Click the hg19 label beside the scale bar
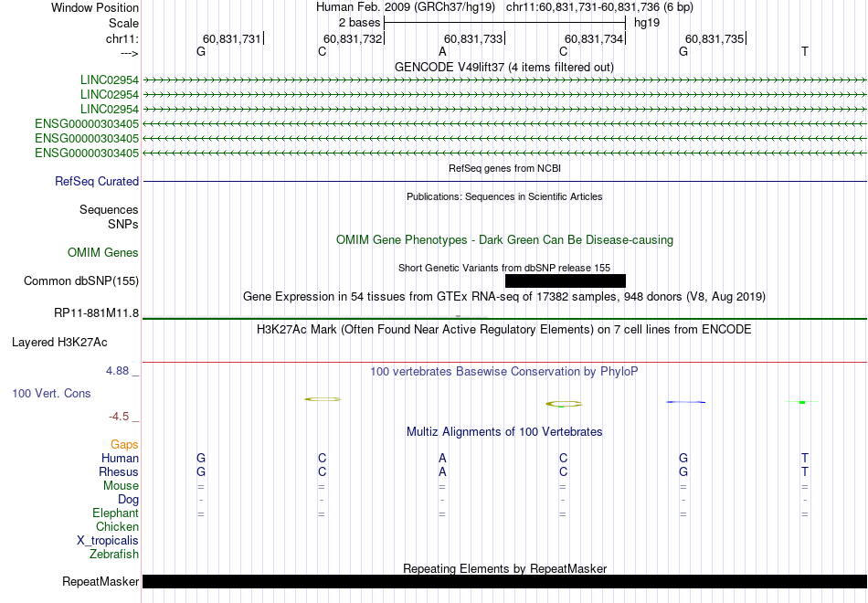Viewport: 868px width, 603px height. pyautogui.click(x=647, y=23)
